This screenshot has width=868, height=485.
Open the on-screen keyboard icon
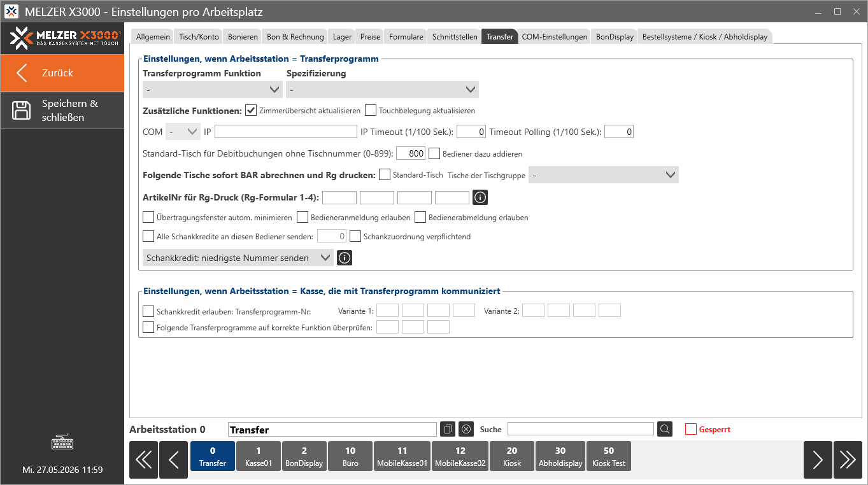pyautogui.click(x=62, y=442)
